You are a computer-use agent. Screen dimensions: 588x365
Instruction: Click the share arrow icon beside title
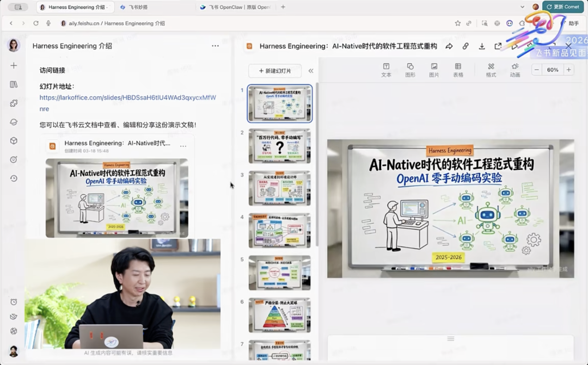[449, 47]
